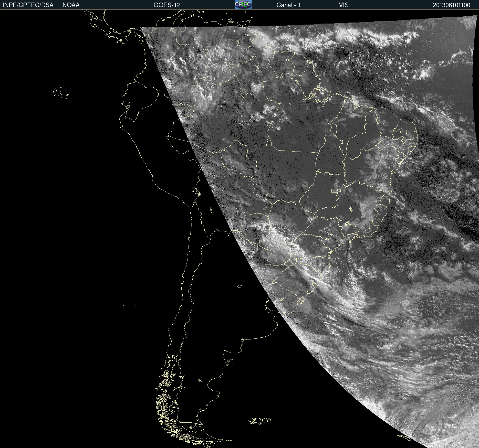This screenshot has height=448, width=479.
Task: Click the Canal - 1 label
Action: [288, 5]
